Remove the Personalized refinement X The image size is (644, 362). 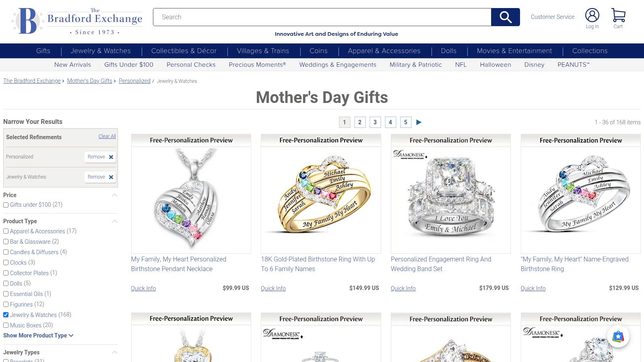pyautogui.click(x=111, y=157)
